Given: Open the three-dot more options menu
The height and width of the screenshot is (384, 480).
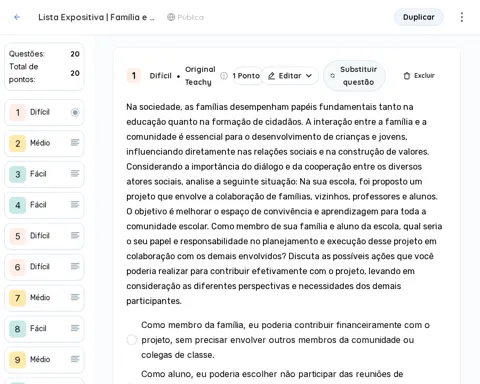Looking at the screenshot, I should [x=462, y=17].
